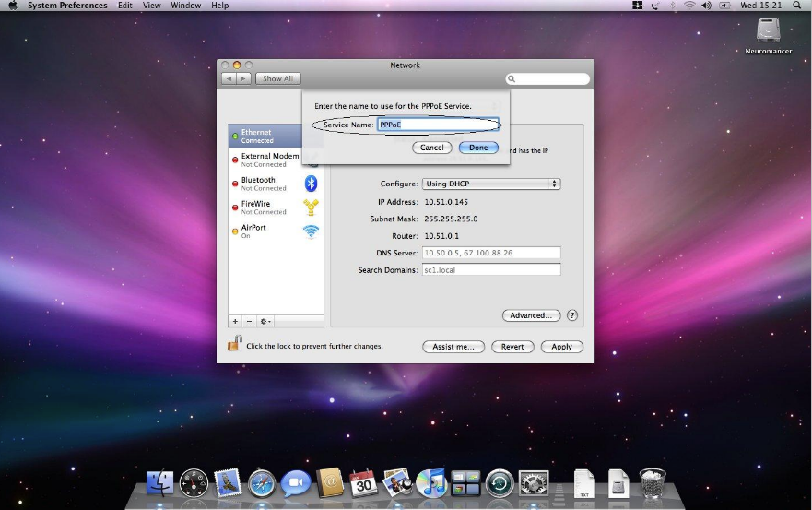Select FireWire in the services list
This screenshot has width=812, height=510.
click(276, 208)
